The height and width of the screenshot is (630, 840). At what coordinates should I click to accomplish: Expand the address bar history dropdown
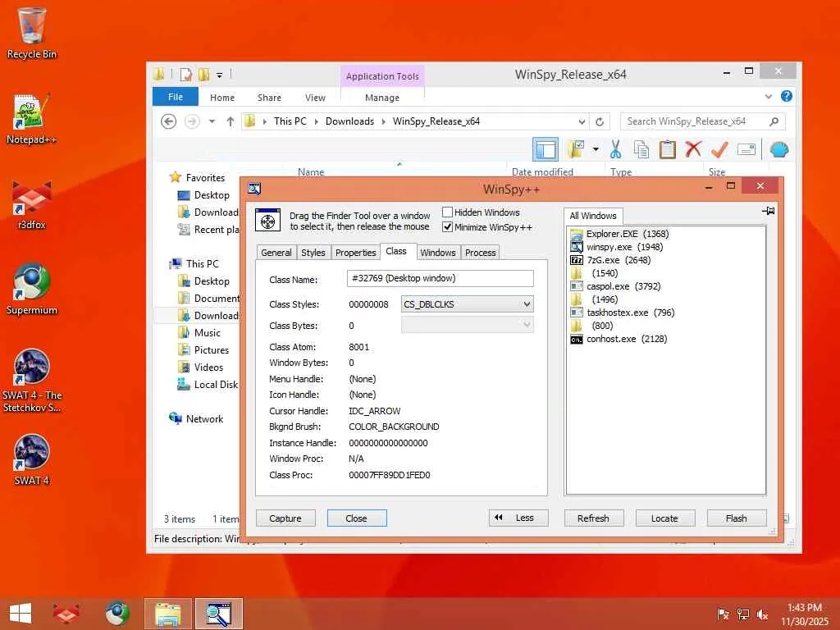(582, 121)
